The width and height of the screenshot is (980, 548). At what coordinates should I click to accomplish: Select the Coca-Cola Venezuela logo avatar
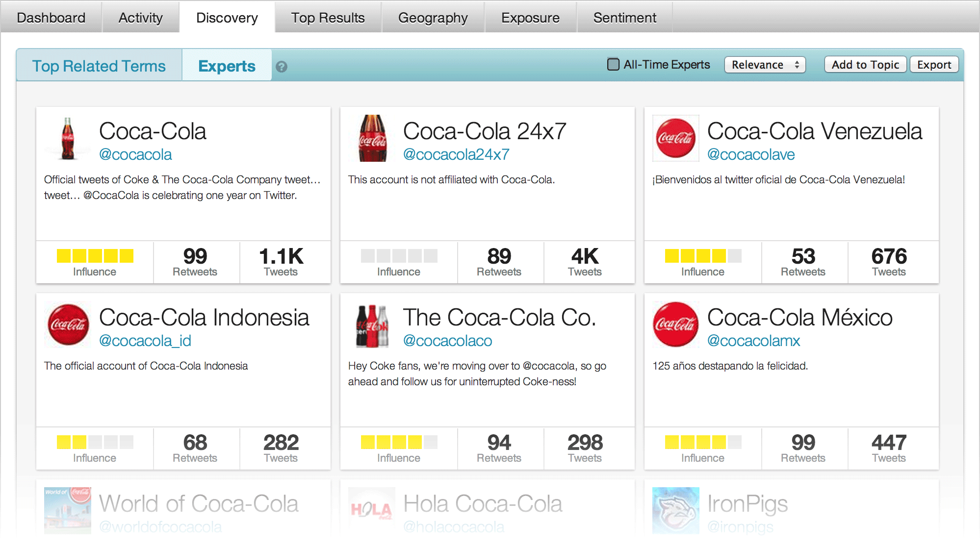pyautogui.click(x=676, y=138)
